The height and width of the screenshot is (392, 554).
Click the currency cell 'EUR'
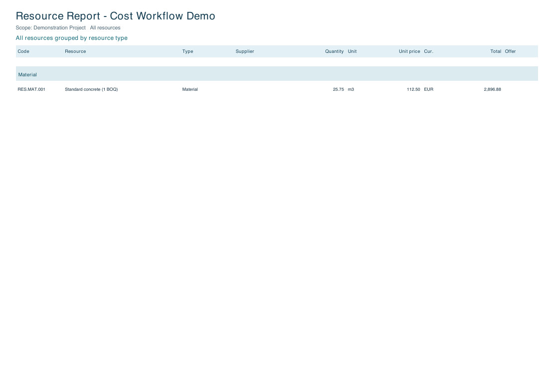tap(428, 89)
